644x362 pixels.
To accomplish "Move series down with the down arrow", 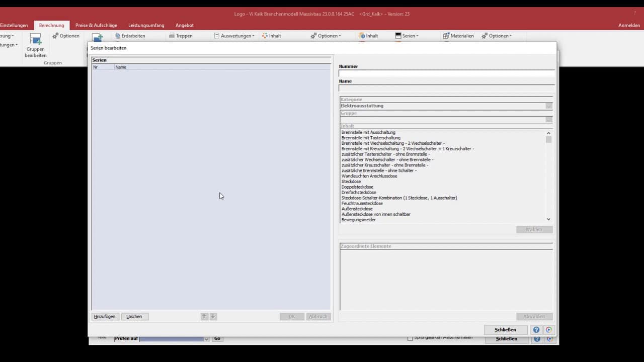I will tap(213, 316).
